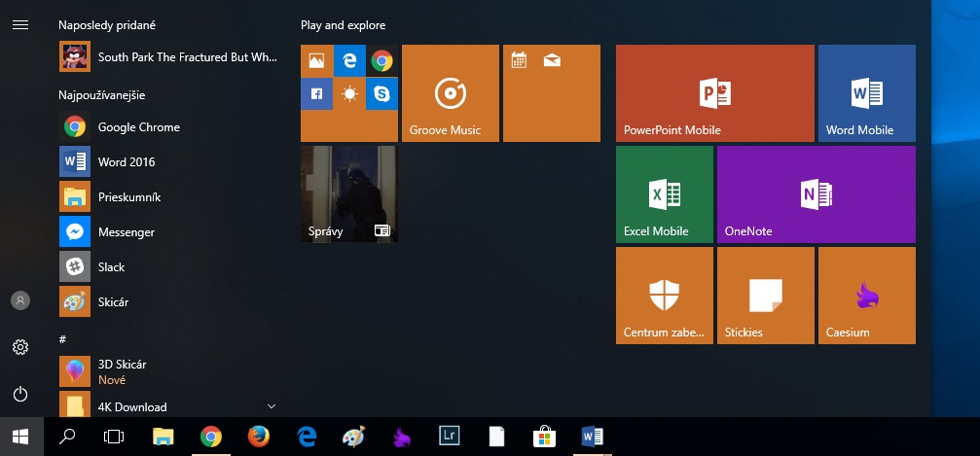Open Settings gear in Start menu

(20, 347)
